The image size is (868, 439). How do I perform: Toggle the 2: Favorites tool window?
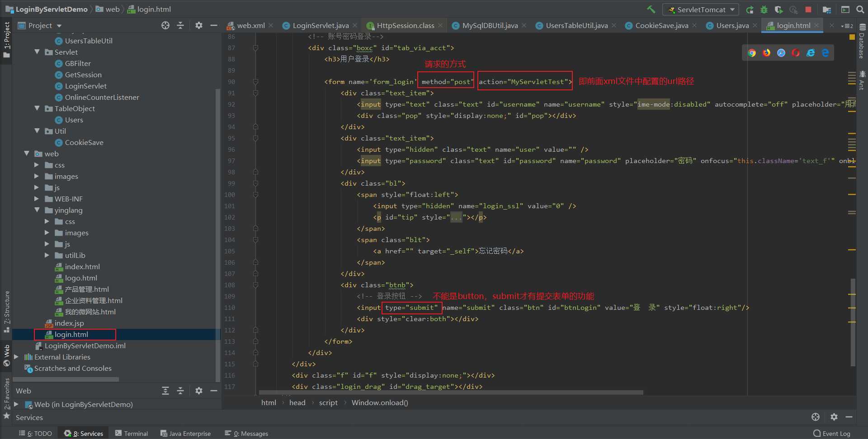6,398
